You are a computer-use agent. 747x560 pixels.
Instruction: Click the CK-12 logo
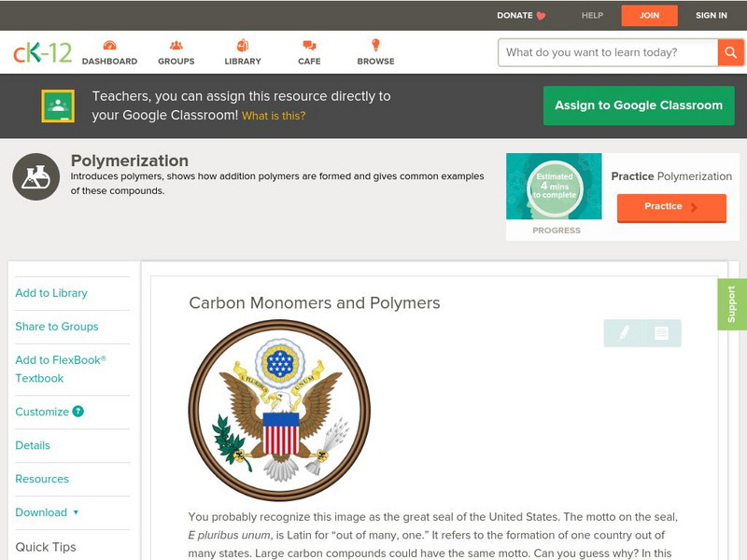click(42, 52)
